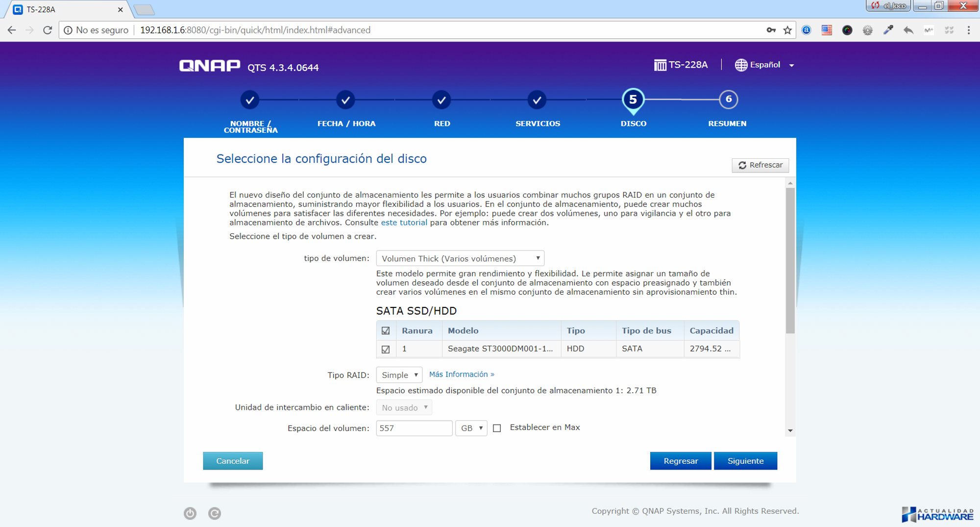
Task: Click the restart icon beside the power icon
Action: pos(215,513)
